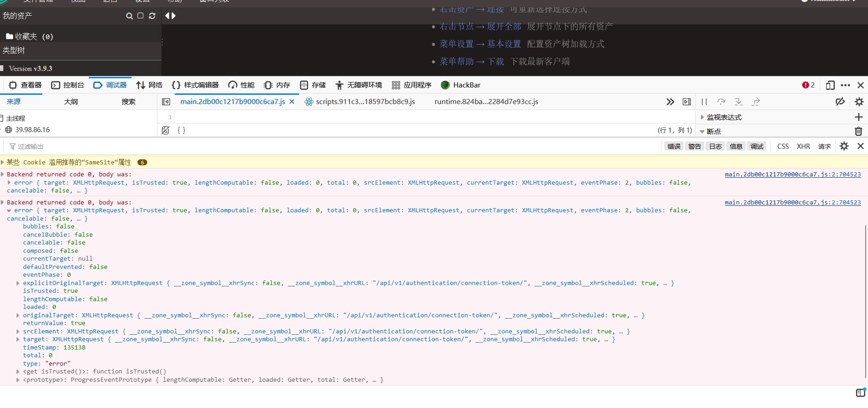Select the 类型树 section

pyautogui.click(x=14, y=50)
